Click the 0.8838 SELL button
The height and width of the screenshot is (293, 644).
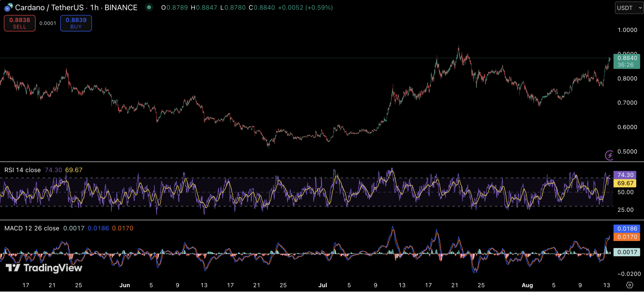coord(20,23)
